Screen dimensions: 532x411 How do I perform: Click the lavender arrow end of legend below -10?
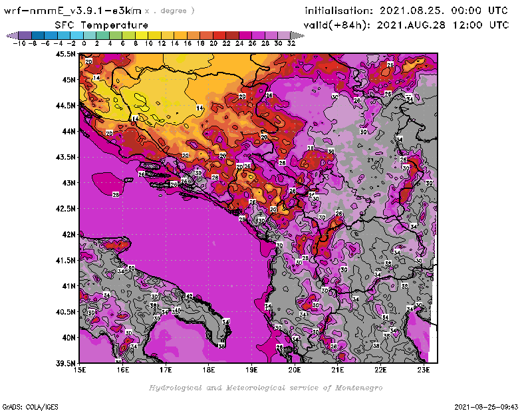coord(12,35)
